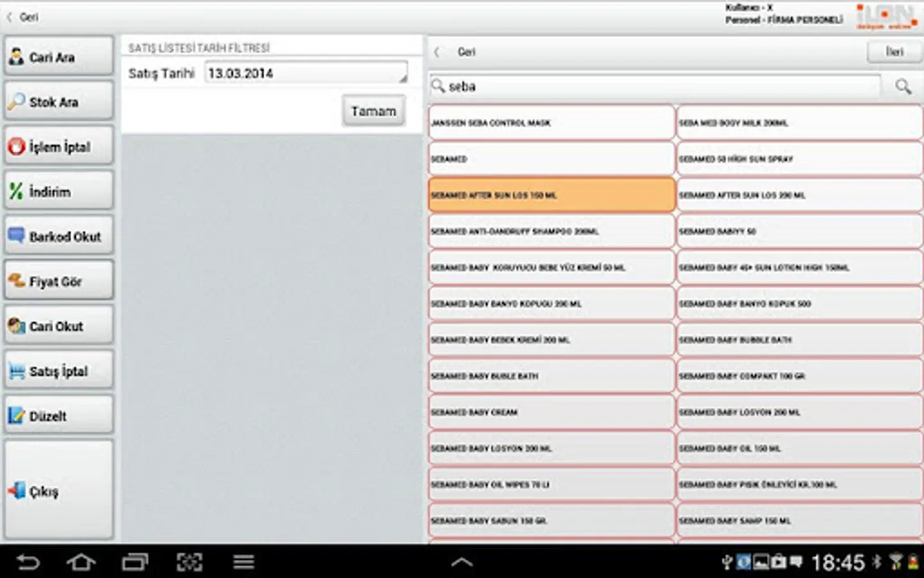Go back using Geri in the top title bar

24,17
